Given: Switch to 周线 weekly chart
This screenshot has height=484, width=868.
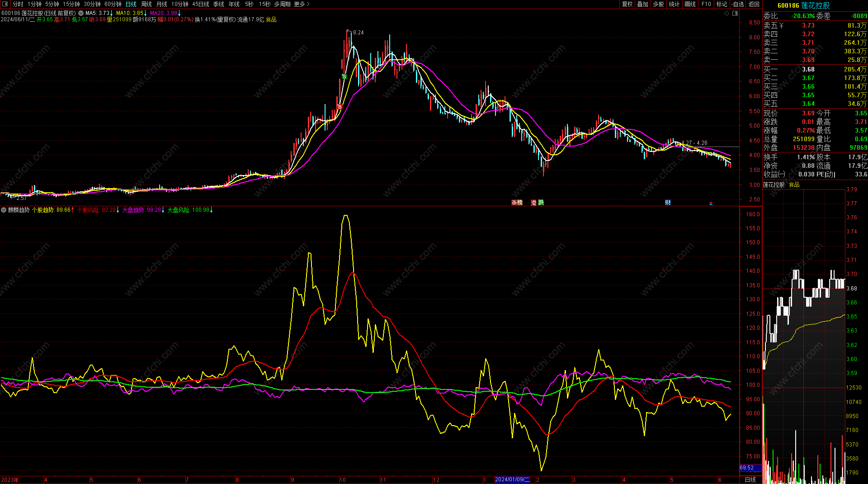Looking at the screenshot, I should pyautogui.click(x=146, y=4).
